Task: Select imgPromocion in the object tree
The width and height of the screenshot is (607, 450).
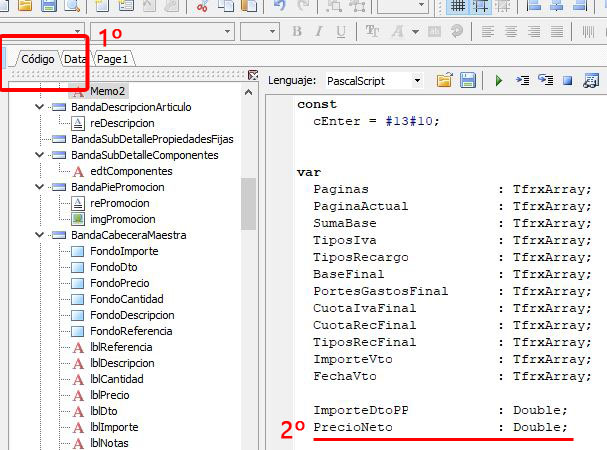Action: click(120, 219)
